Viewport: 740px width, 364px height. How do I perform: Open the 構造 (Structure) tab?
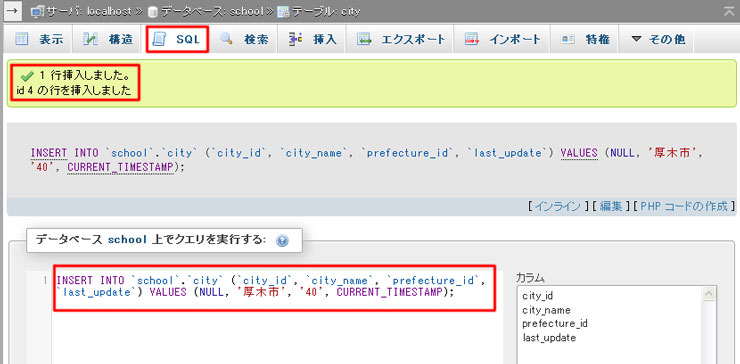pyautogui.click(x=108, y=40)
